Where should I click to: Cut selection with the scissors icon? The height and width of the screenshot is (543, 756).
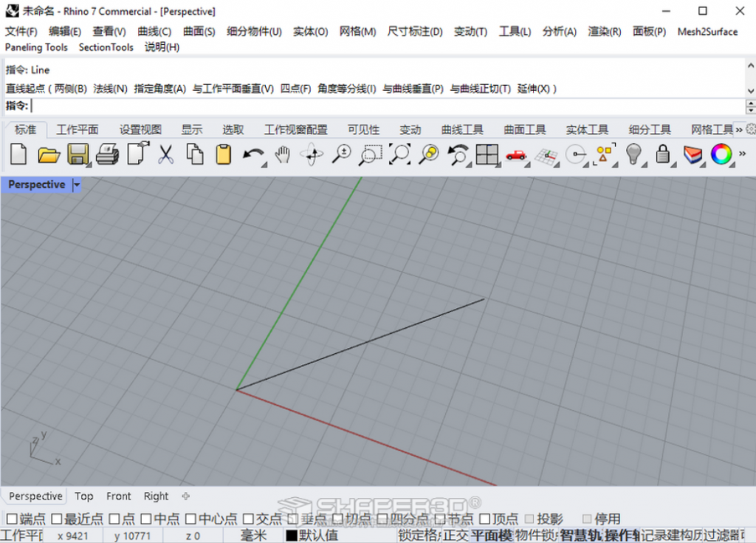tap(166, 154)
